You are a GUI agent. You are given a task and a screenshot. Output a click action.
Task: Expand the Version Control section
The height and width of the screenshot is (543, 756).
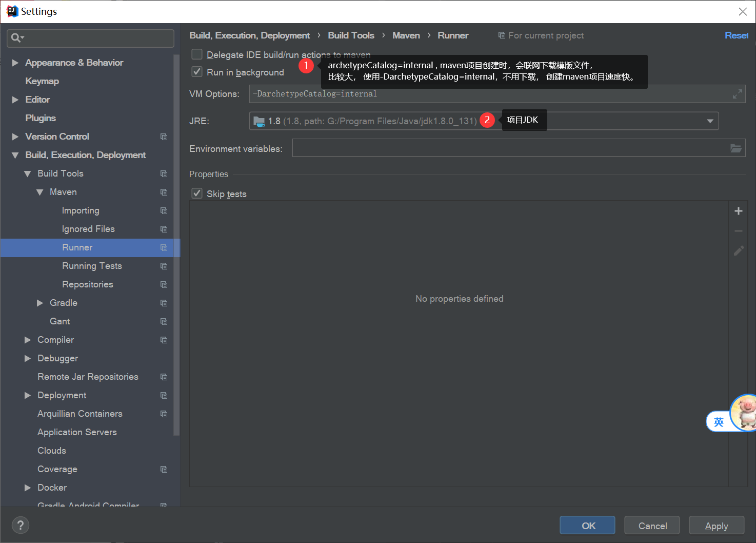click(x=15, y=137)
